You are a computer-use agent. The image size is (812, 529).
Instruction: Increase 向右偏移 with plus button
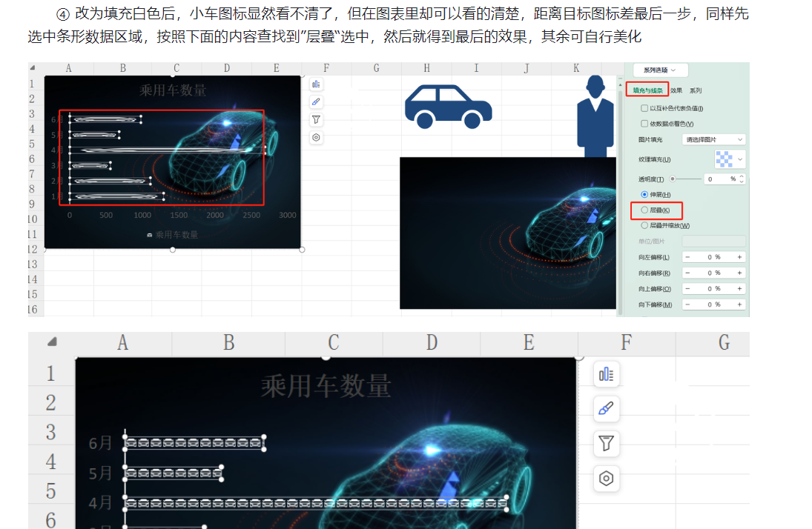[x=739, y=273]
